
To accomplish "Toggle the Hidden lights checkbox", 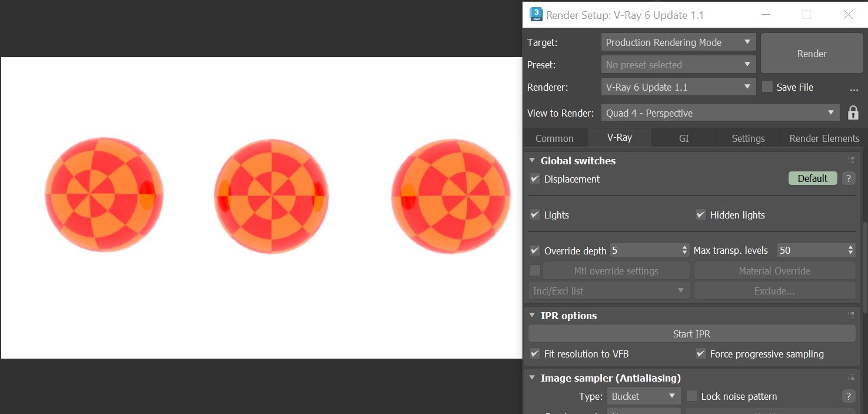I will tap(700, 215).
